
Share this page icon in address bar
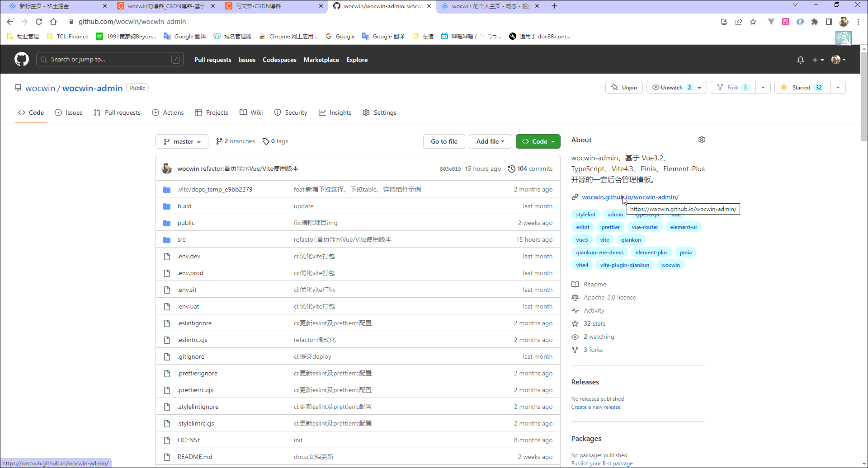tap(739, 22)
